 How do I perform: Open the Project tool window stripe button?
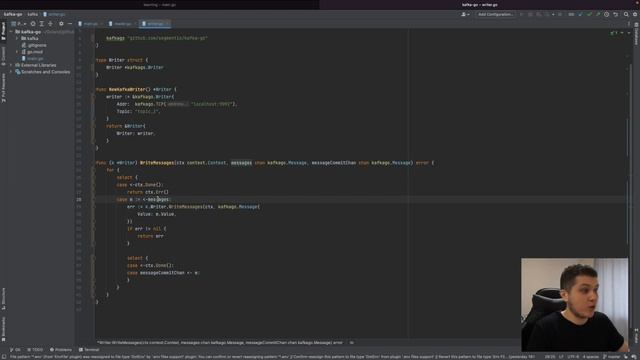point(3,31)
